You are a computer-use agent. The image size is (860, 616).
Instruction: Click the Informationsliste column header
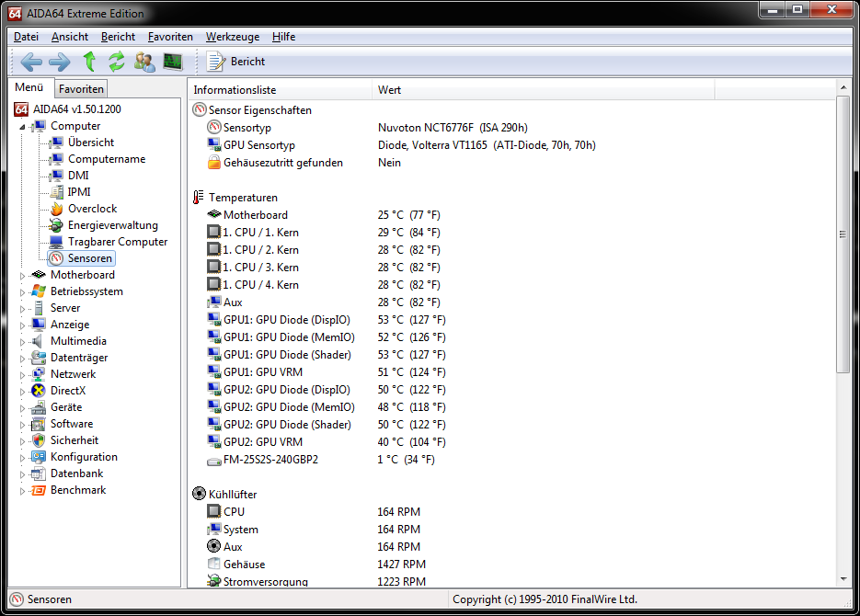click(280, 90)
